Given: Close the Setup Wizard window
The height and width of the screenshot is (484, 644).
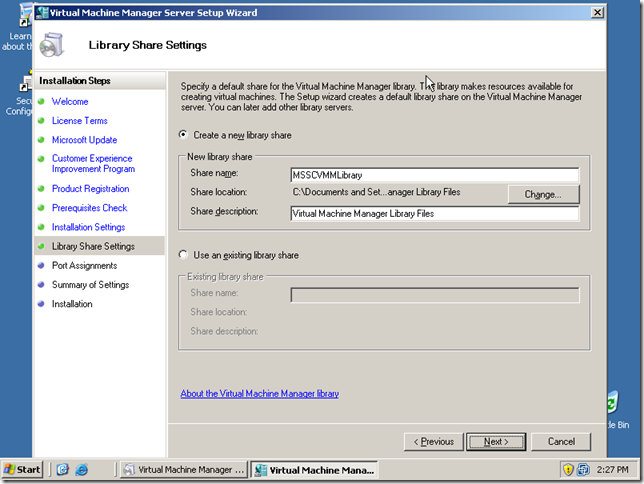Looking at the screenshot, I should point(597,13).
